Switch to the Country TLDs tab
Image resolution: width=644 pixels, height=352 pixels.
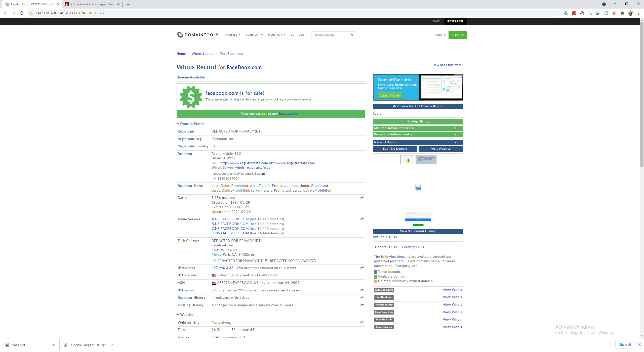pyautogui.click(x=413, y=247)
